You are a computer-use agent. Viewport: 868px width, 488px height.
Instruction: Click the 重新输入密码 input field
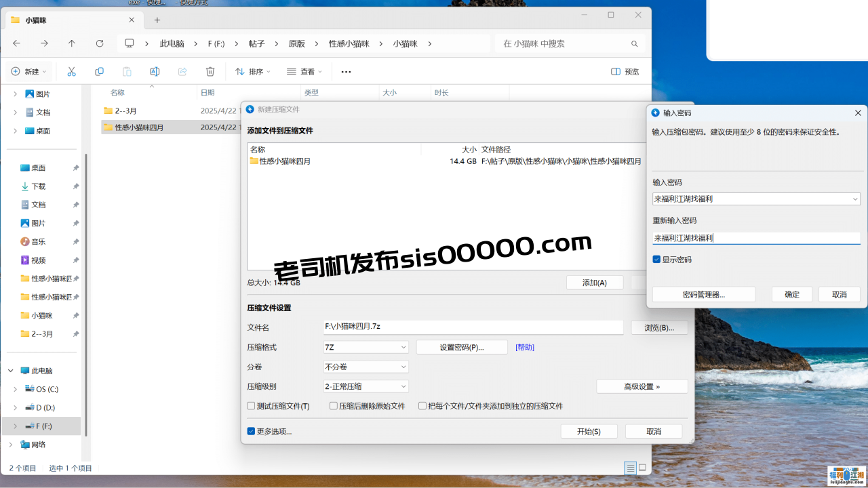[x=755, y=238]
